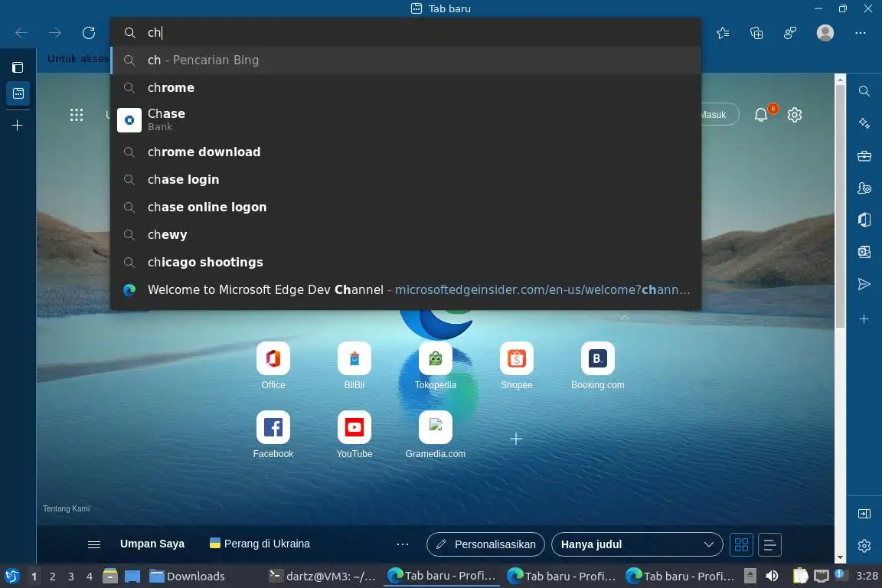Select the 'chrome' search suggestion
The image size is (882, 588).
(406, 88)
